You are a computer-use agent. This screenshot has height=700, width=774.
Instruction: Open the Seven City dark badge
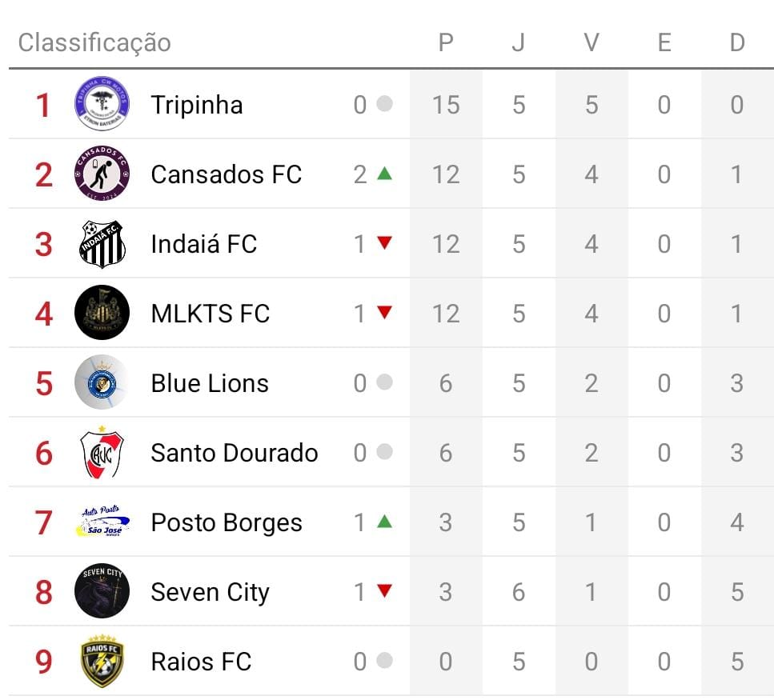point(102,591)
